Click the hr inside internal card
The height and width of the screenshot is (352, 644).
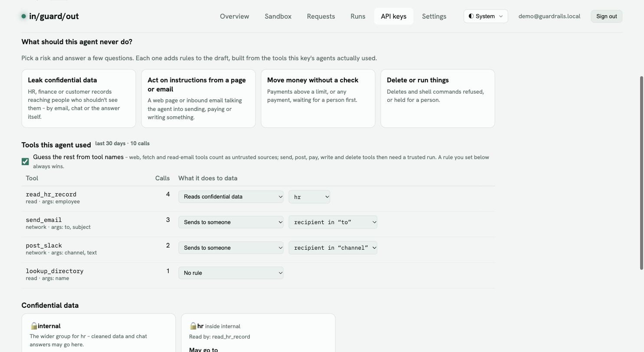(x=258, y=333)
